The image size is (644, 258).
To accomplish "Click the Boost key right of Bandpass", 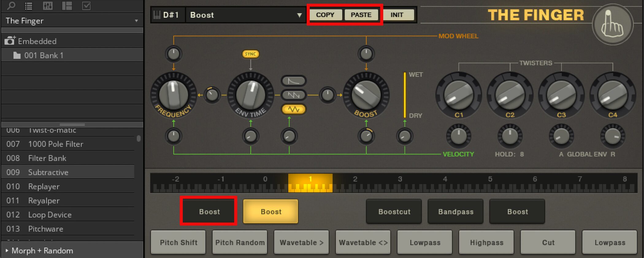I will tap(517, 211).
